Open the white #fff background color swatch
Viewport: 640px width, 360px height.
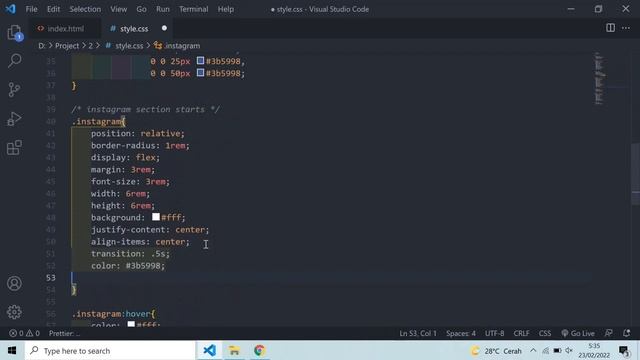[x=156, y=217]
